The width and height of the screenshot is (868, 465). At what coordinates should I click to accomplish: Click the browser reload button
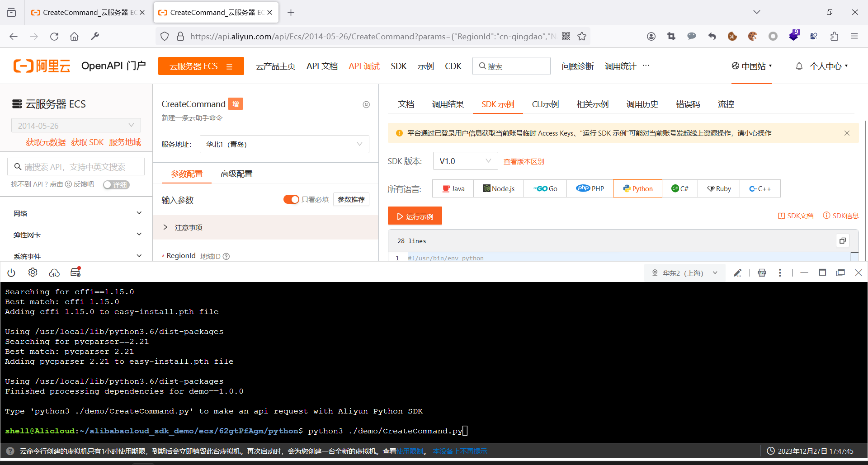[x=54, y=37]
